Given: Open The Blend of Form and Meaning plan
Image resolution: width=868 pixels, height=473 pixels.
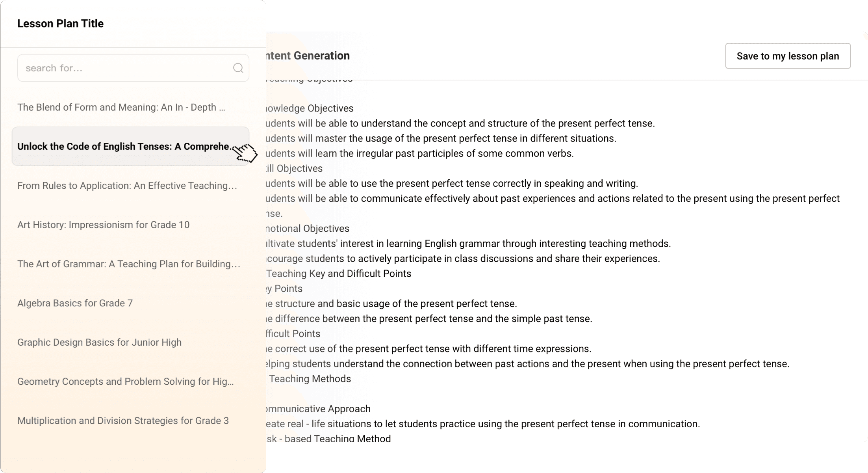Looking at the screenshot, I should 121,107.
